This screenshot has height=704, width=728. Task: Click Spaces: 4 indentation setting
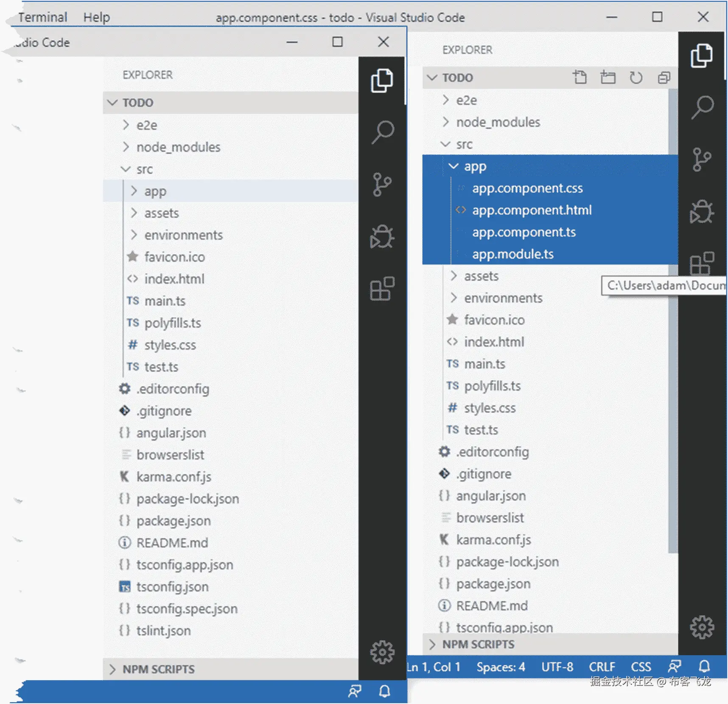501,667
